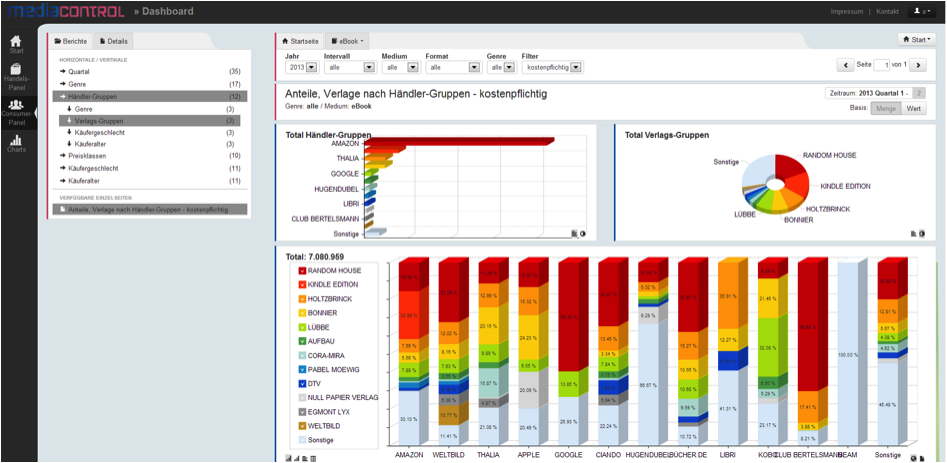947x463 pixels.
Task: Click the mediacontrol logo
Action: click(66, 11)
